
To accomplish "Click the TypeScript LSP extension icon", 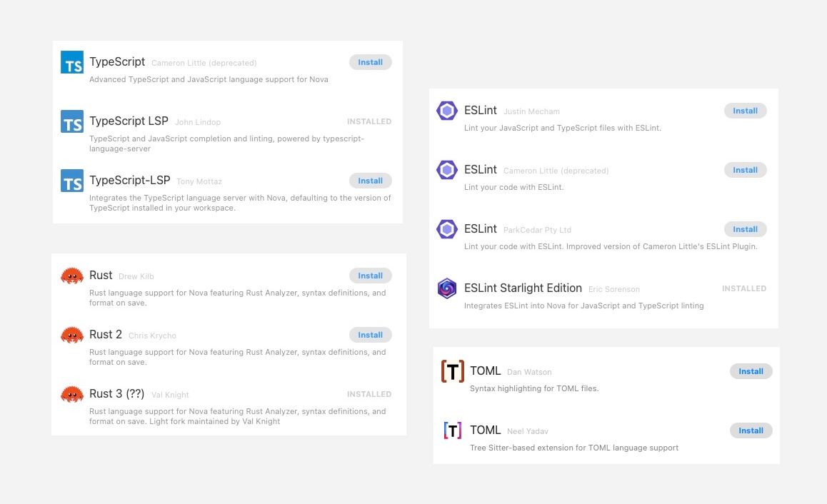I will [x=72, y=122].
